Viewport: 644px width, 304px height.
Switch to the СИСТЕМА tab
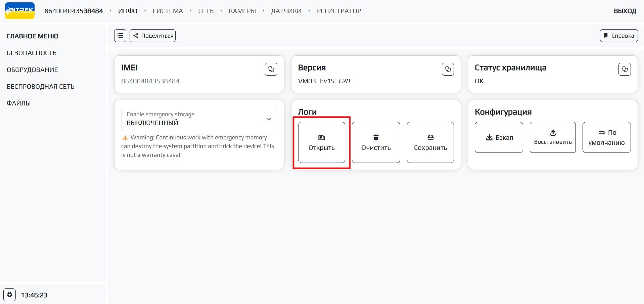(168, 11)
